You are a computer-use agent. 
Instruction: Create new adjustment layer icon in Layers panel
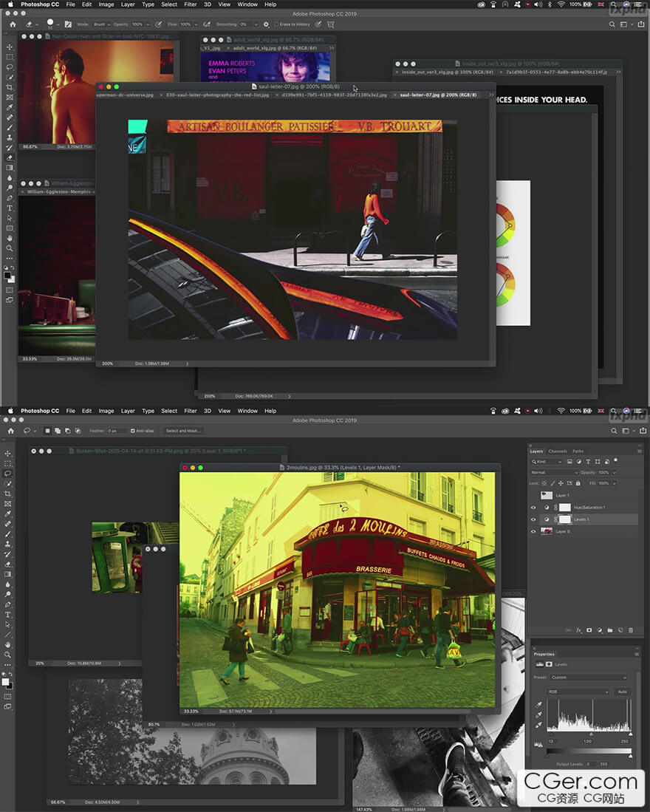(x=600, y=630)
